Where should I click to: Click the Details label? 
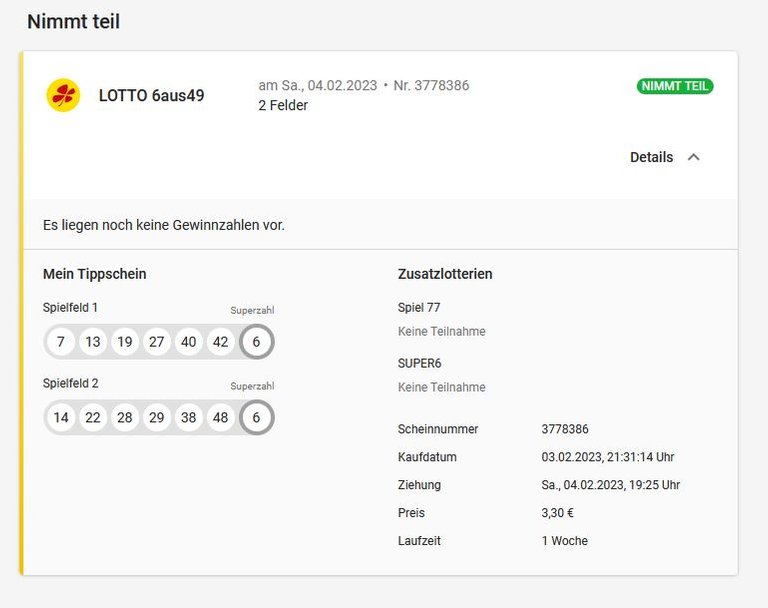coord(651,157)
